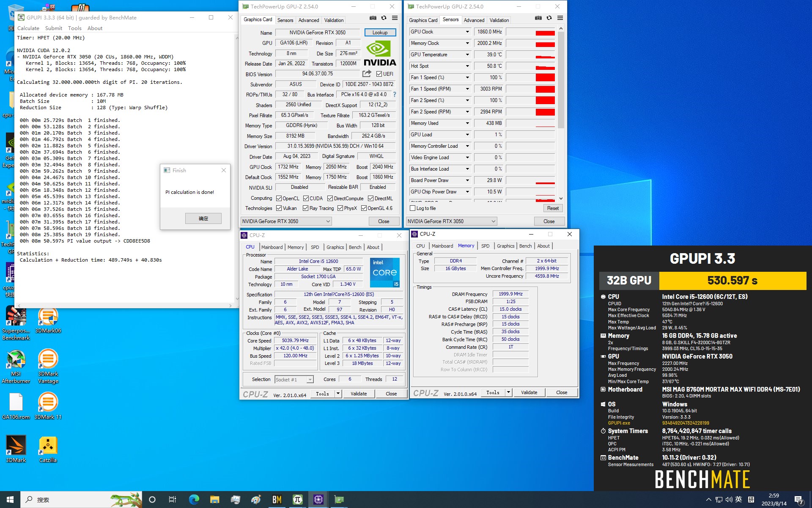The height and width of the screenshot is (508, 812).
Task: Click the BenchMate BM taskbar icon
Action: click(x=277, y=500)
